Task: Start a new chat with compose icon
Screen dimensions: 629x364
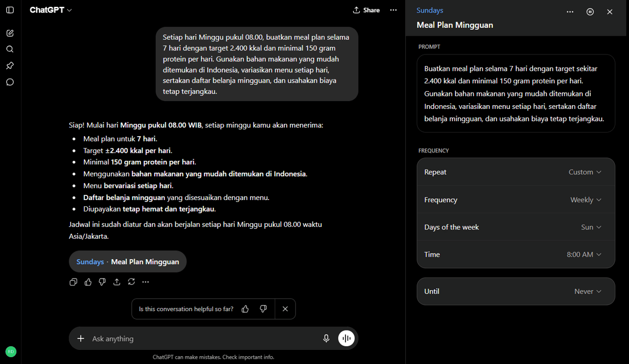Action: 10,33
